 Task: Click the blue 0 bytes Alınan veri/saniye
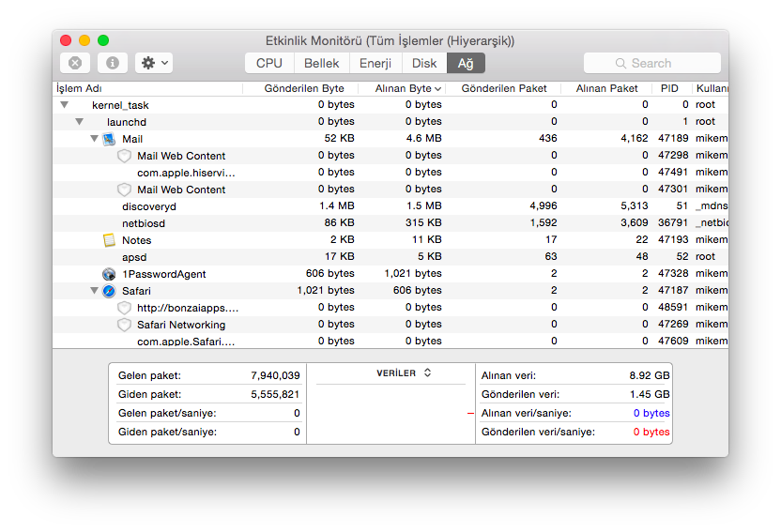pos(651,413)
